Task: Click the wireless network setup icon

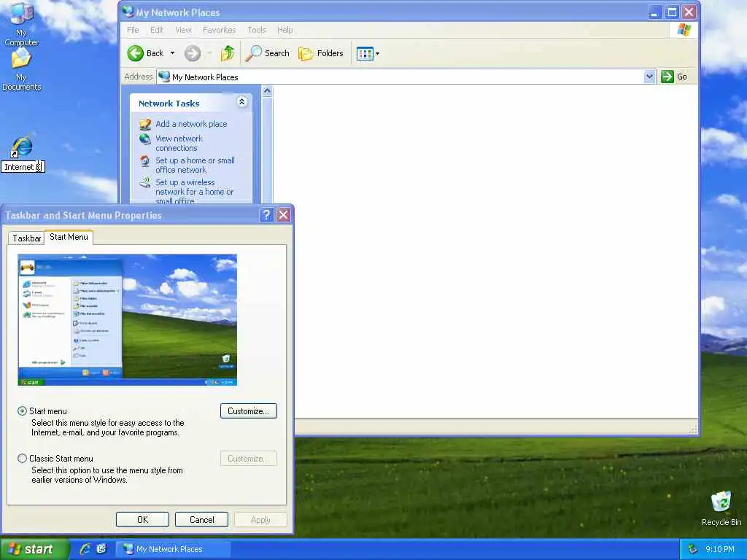Action: coord(145,182)
